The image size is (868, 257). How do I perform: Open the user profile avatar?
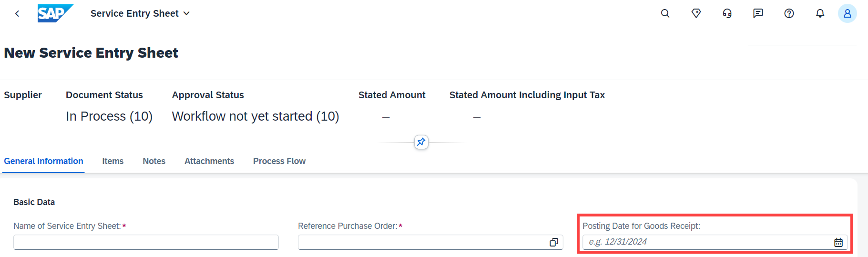pyautogui.click(x=848, y=13)
